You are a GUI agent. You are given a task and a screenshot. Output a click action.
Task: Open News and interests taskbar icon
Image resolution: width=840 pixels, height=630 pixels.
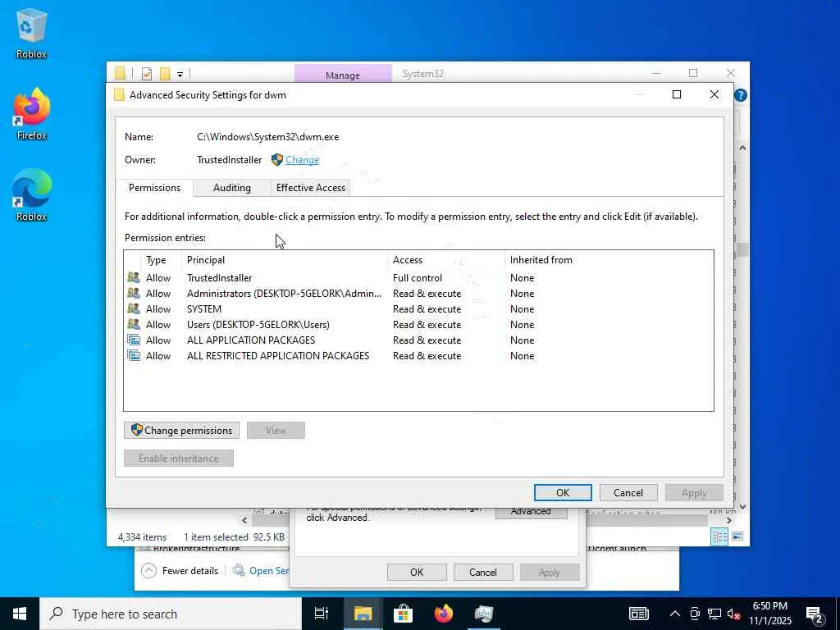click(638, 614)
